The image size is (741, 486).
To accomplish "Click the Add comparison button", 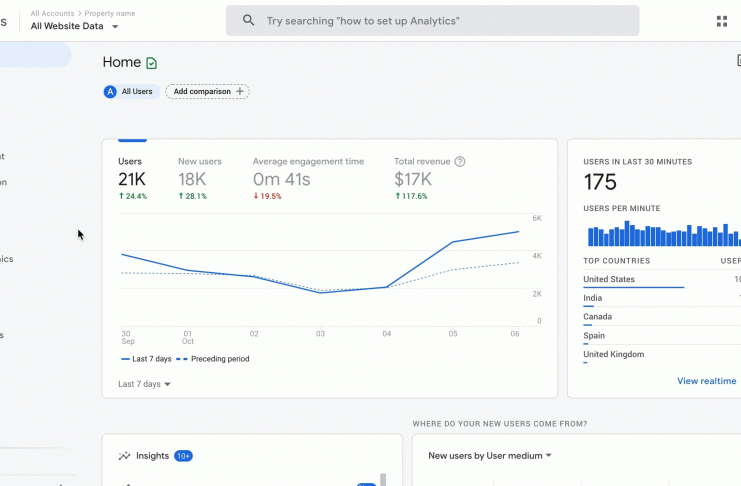I will 207,92.
